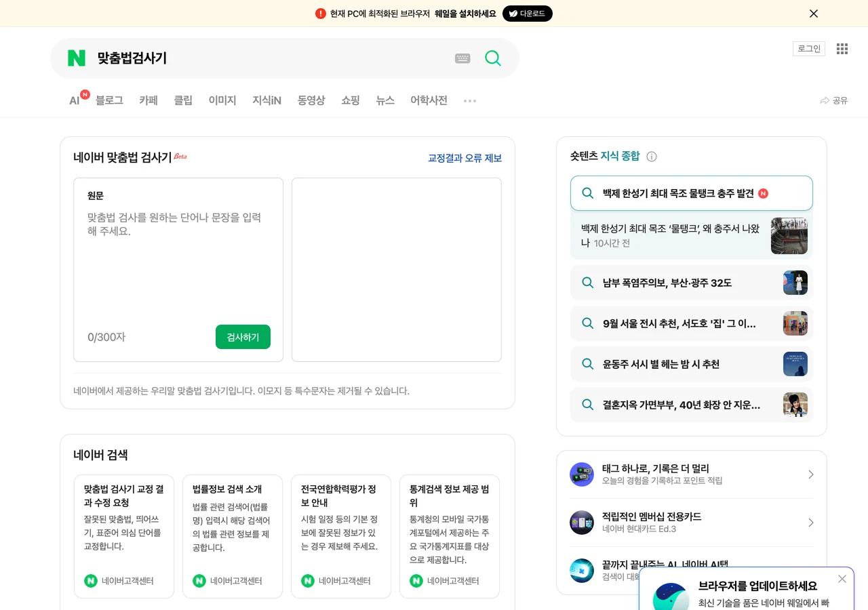Click the 끝까지 끝내주는 AI round icon
This screenshot has width=868, height=610.
[582, 571]
